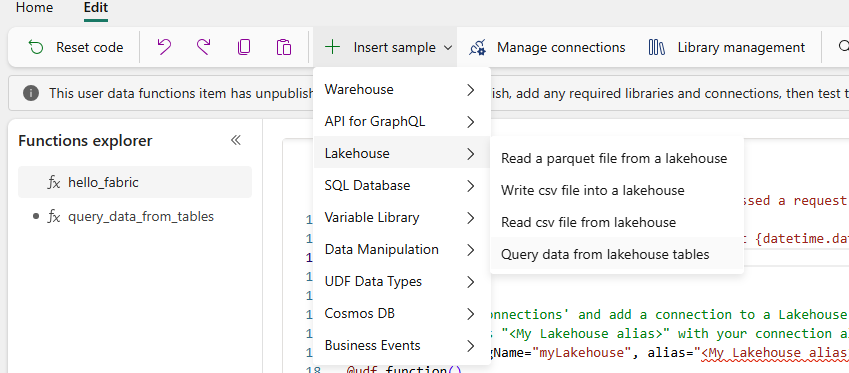Expand the UDF Data Types chevron

point(470,282)
